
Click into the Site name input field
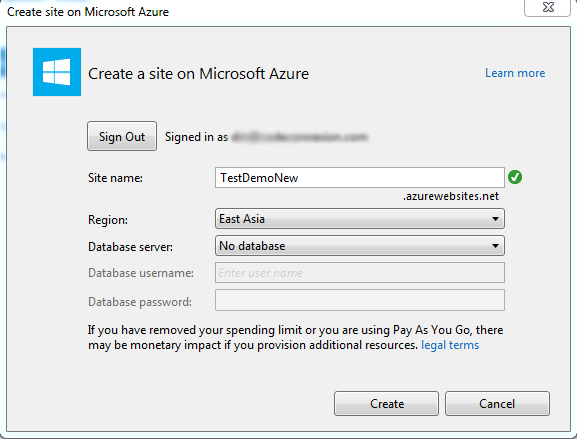(x=360, y=178)
